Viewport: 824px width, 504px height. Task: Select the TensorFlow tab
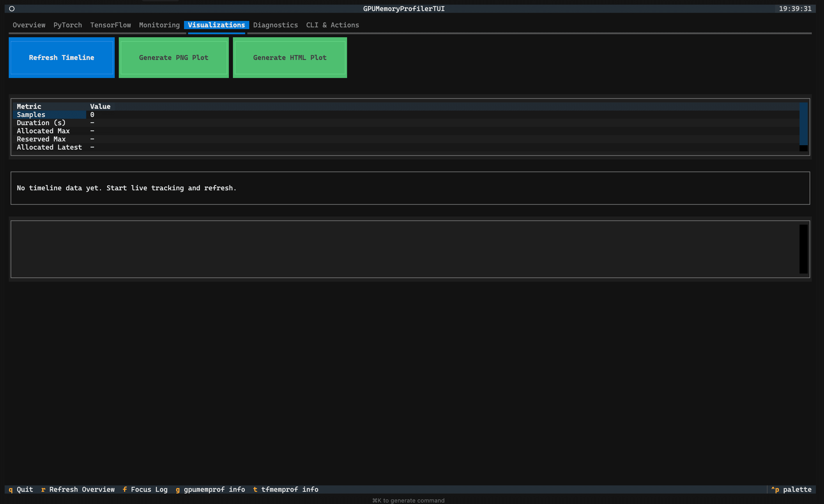(x=110, y=25)
